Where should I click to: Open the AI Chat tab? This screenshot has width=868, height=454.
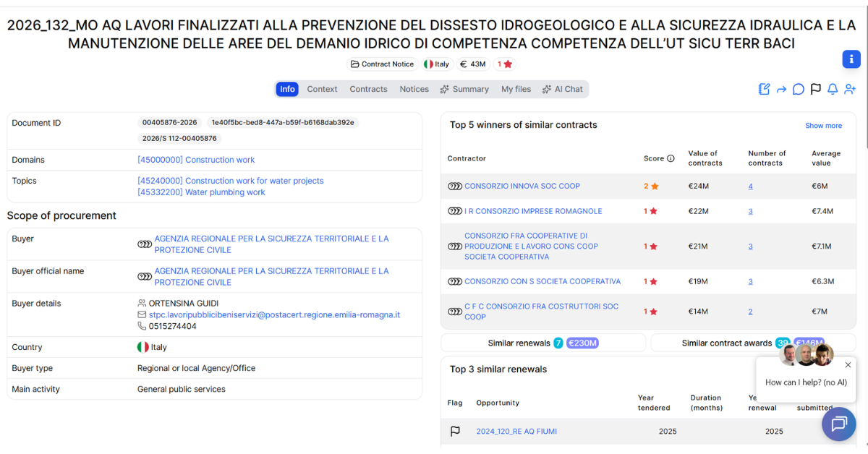point(562,89)
